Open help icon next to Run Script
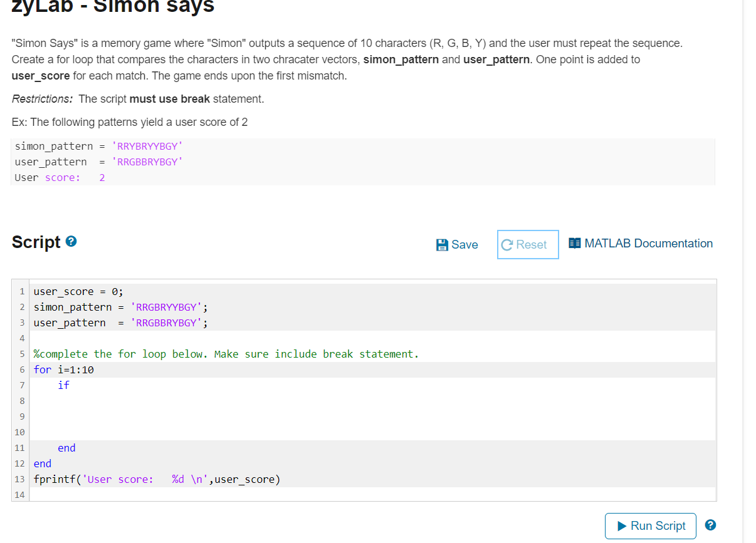This screenshot has height=543, width=756. pyautogui.click(x=710, y=525)
